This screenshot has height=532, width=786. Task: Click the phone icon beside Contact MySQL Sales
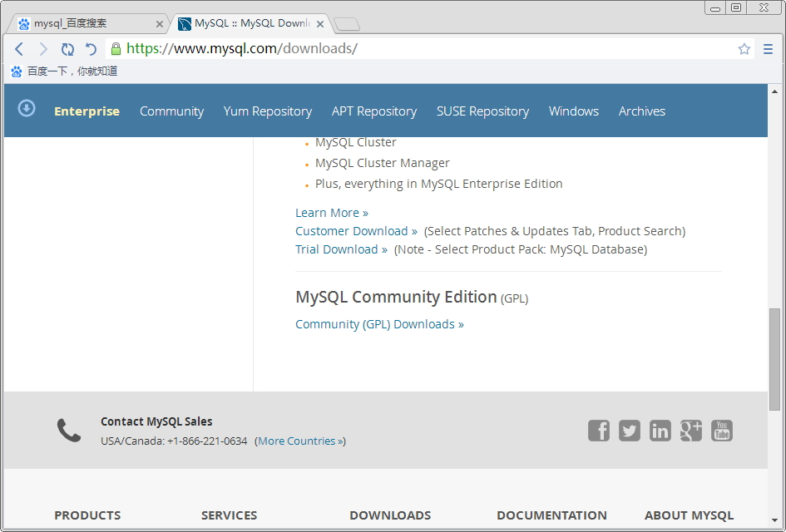(x=69, y=431)
